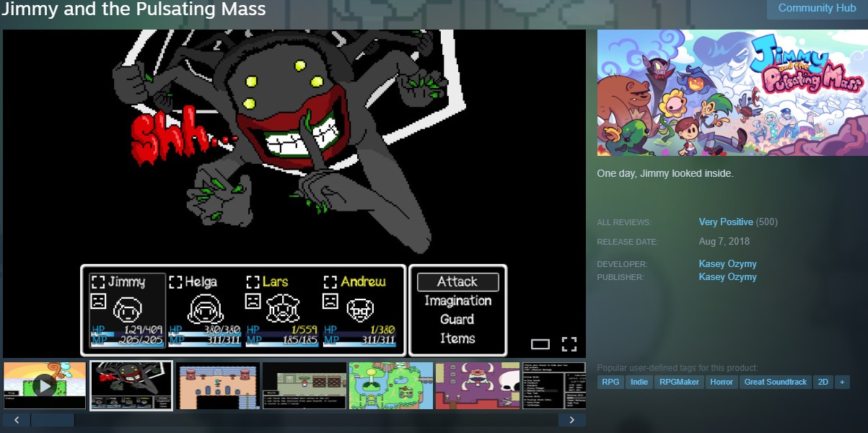Screen dimensions: 868x433
Task: Click the thumbnail strip scrollbar handle
Action: point(53,419)
